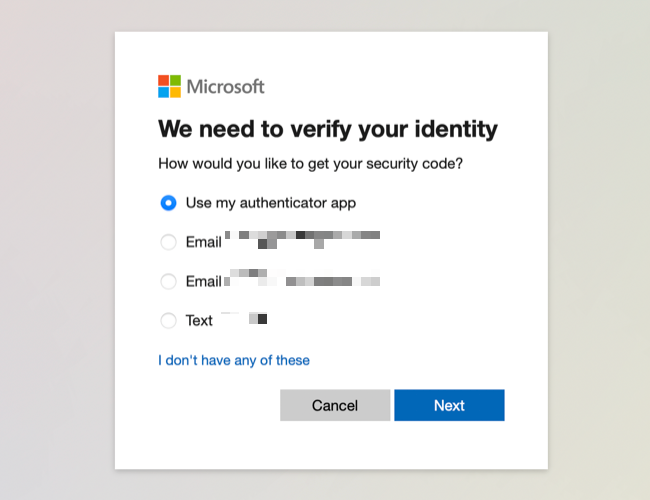Click the blurred address of the first Email option
This screenshot has width=650, height=500.
pyautogui.click(x=302, y=239)
